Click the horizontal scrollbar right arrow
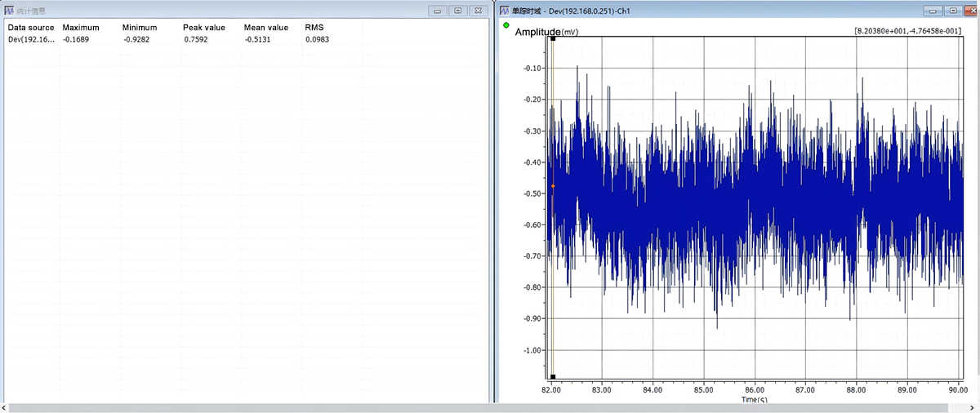980x413 pixels. (x=974, y=407)
